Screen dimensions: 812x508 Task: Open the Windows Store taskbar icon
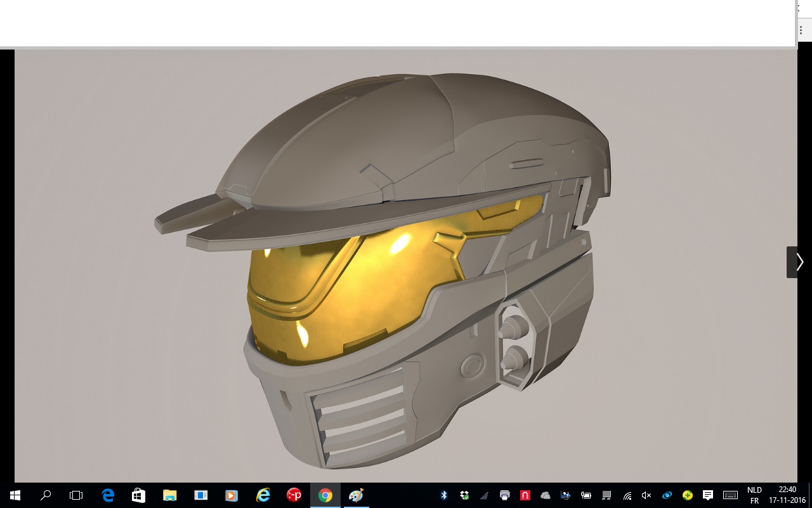[138, 495]
